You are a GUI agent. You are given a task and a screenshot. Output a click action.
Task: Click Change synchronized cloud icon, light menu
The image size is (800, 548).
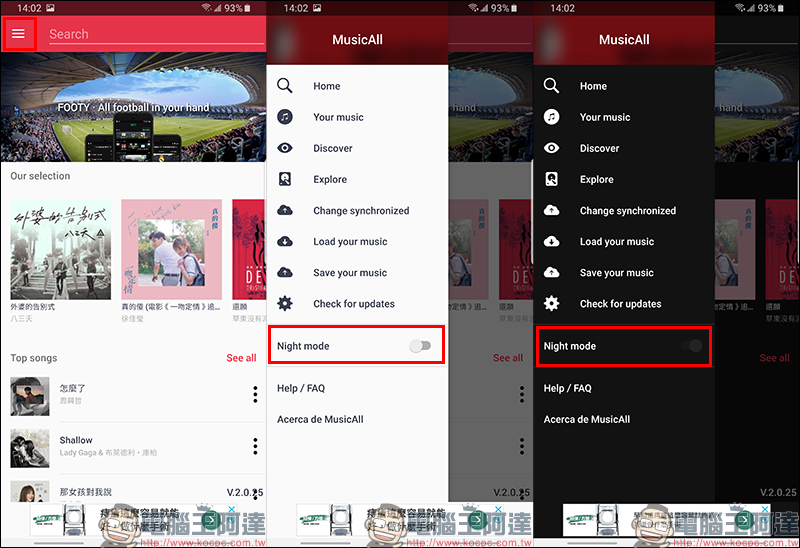[285, 210]
